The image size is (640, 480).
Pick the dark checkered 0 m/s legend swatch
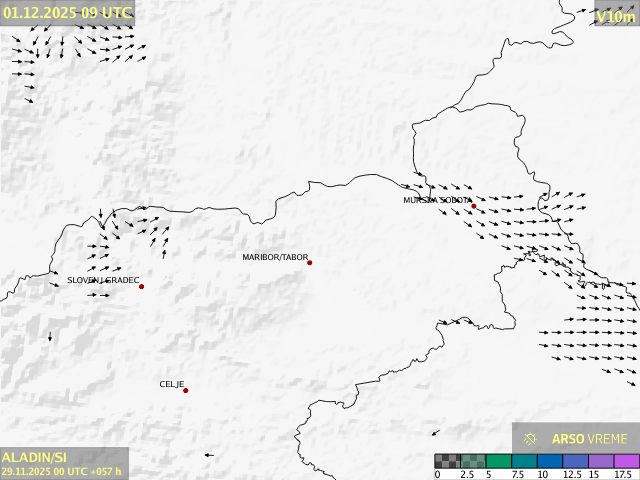tap(447, 461)
